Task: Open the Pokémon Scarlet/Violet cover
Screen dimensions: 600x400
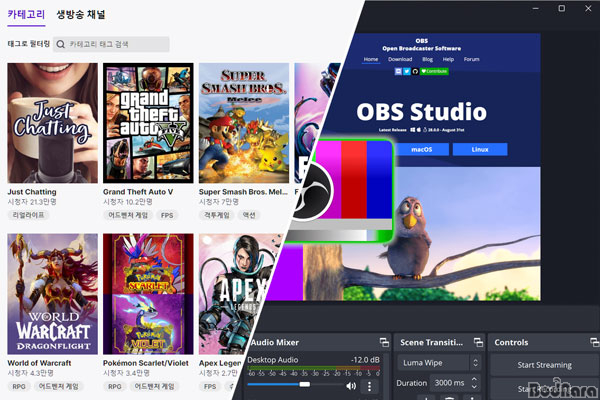Action: point(148,294)
